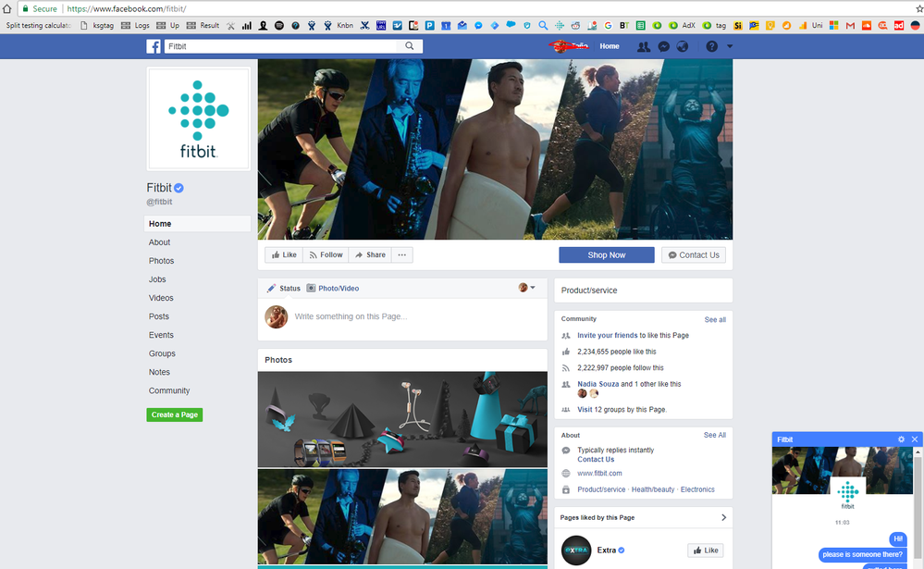This screenshot has height=569, width=924.
Task: Open the Logs bookmark
Action: coord(136,25)
